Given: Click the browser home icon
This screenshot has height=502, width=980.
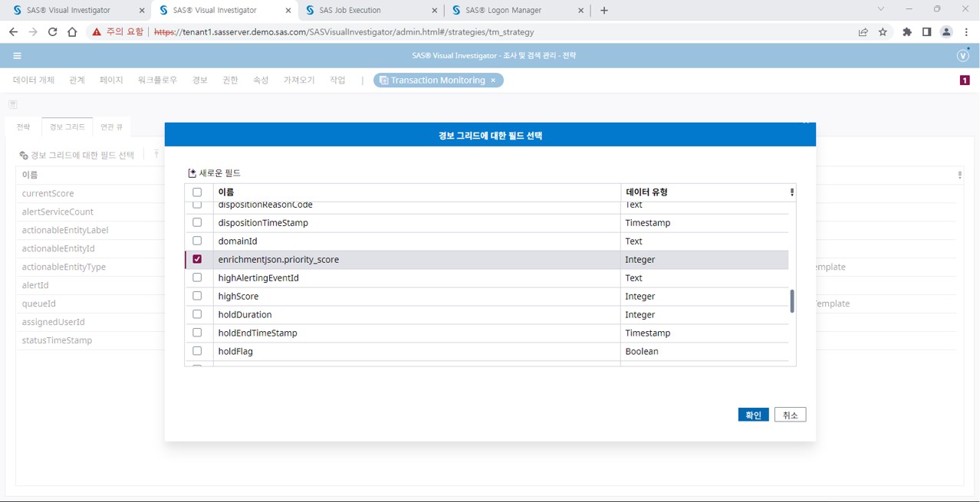Looking at the screenshot, I should tap(72, 32).
